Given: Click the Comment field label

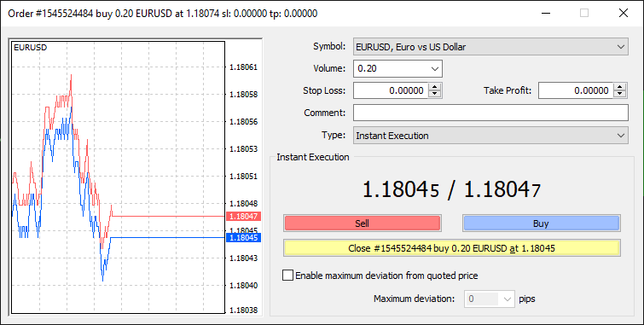Looking at the screenshot, I should point(325,113).
